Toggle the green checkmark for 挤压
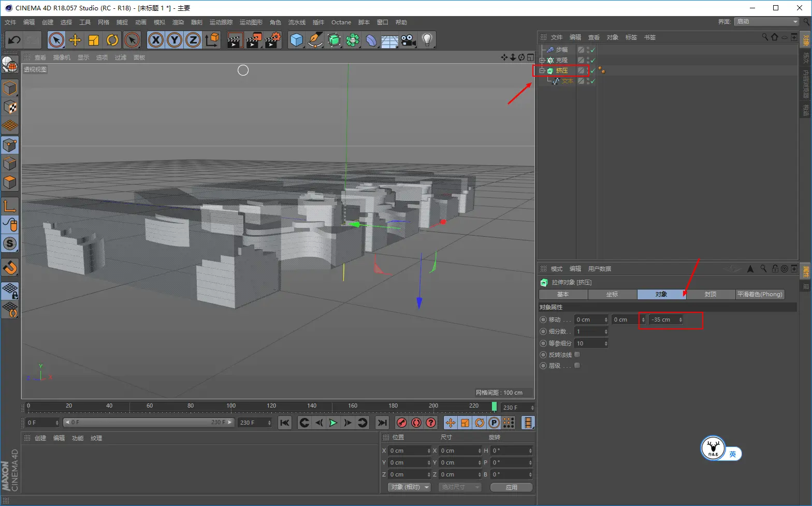The width and height of the screenshot is (812, 506). pos(592,71)
